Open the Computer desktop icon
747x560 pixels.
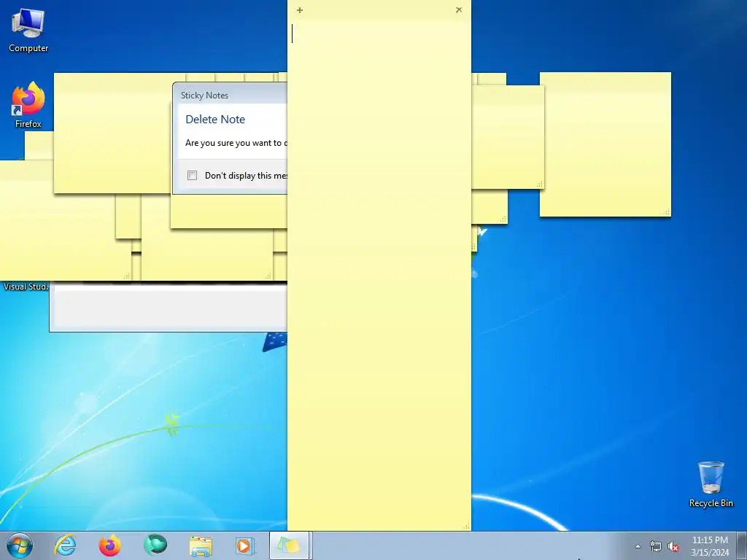click(28, 29)
